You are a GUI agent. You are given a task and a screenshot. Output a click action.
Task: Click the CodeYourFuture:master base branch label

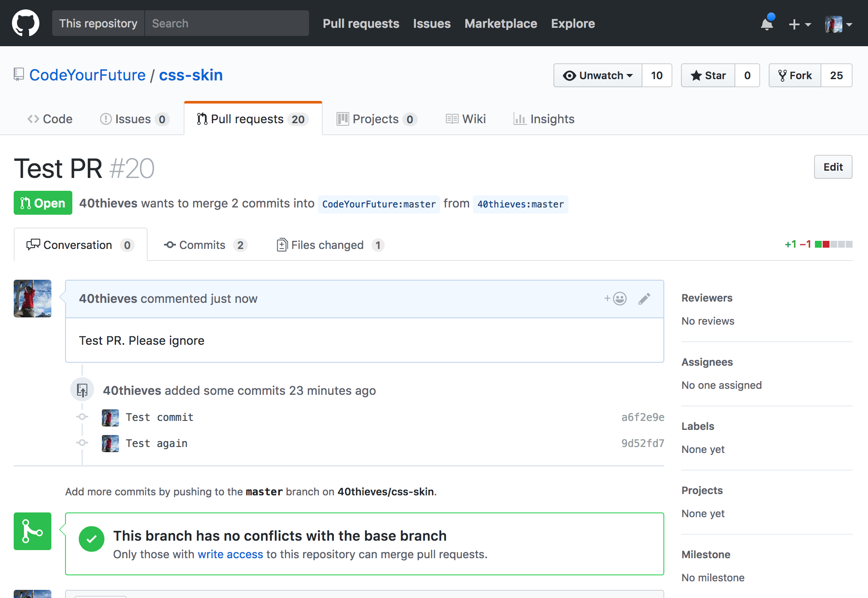(379, 204)
